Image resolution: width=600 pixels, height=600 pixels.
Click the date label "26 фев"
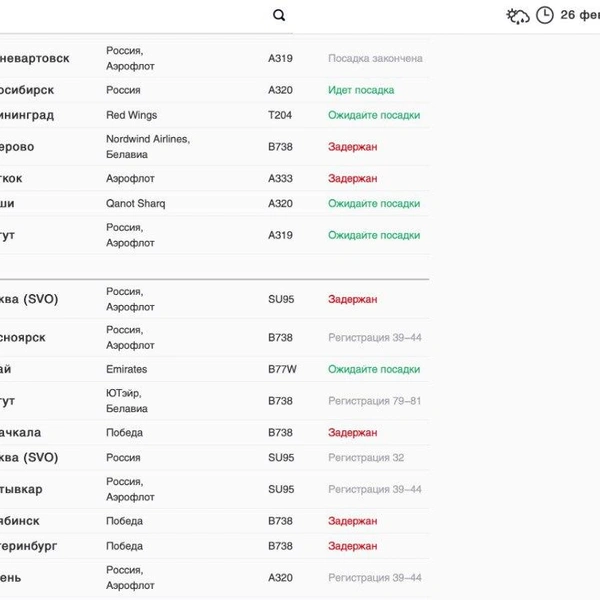coord(580,15)
